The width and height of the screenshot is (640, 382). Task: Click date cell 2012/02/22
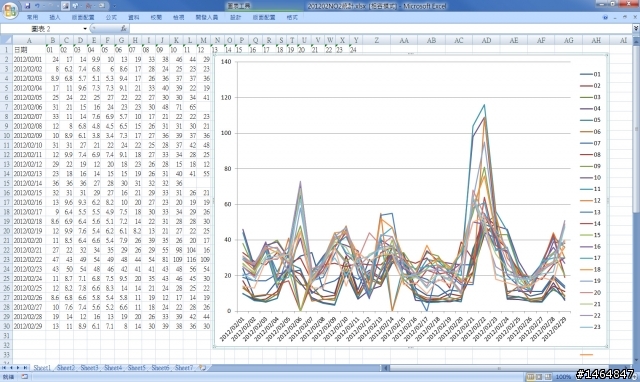29,259
